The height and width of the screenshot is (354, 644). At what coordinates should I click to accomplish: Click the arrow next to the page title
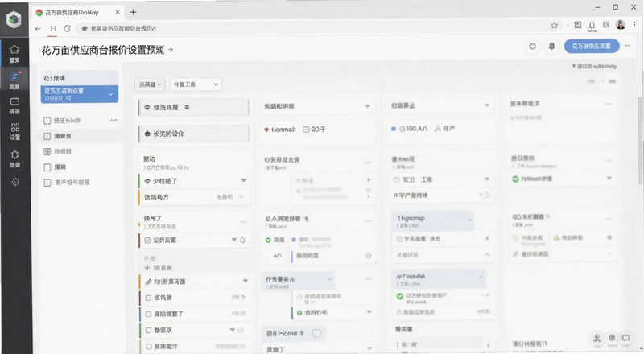click(171, 50)
